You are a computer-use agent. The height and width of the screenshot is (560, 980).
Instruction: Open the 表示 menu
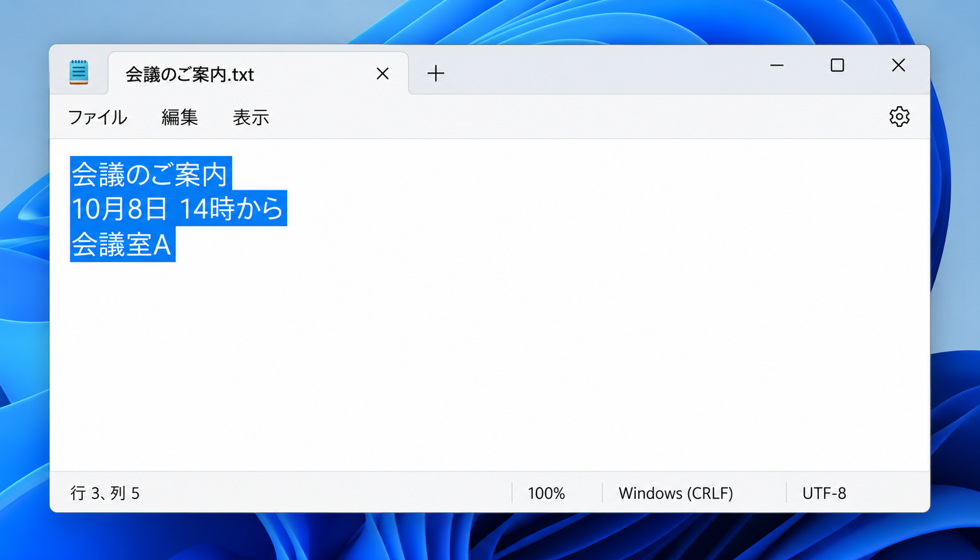[251, 118]
